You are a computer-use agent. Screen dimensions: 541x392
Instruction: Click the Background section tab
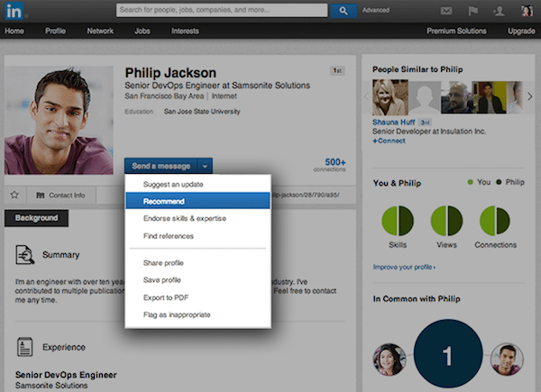point(36,218)
